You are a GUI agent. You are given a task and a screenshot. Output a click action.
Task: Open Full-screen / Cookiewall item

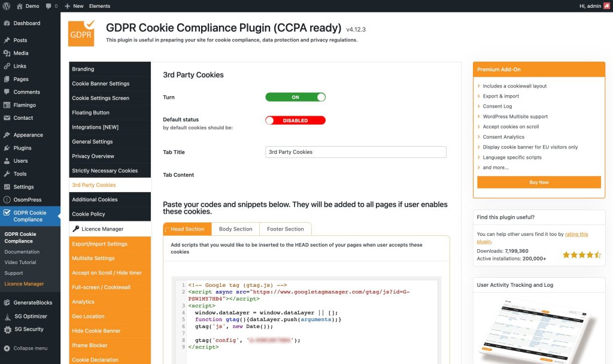click(110, 287)
